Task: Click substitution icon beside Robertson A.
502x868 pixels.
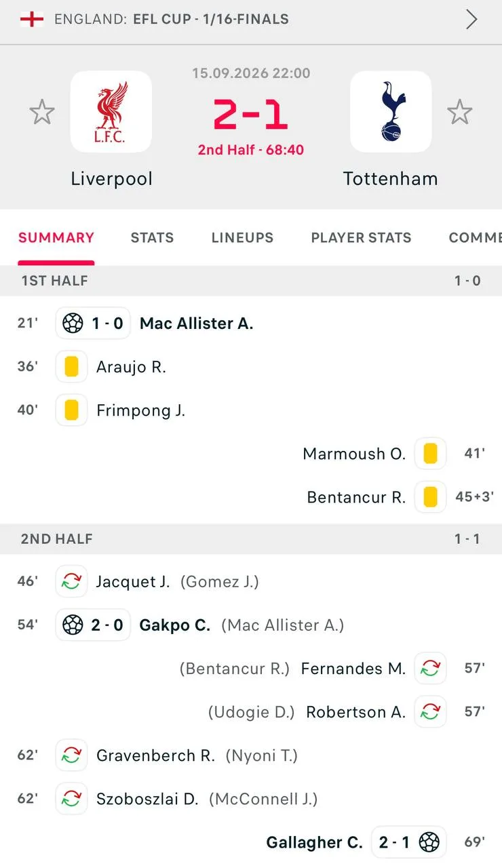Action: pos(430,711)
